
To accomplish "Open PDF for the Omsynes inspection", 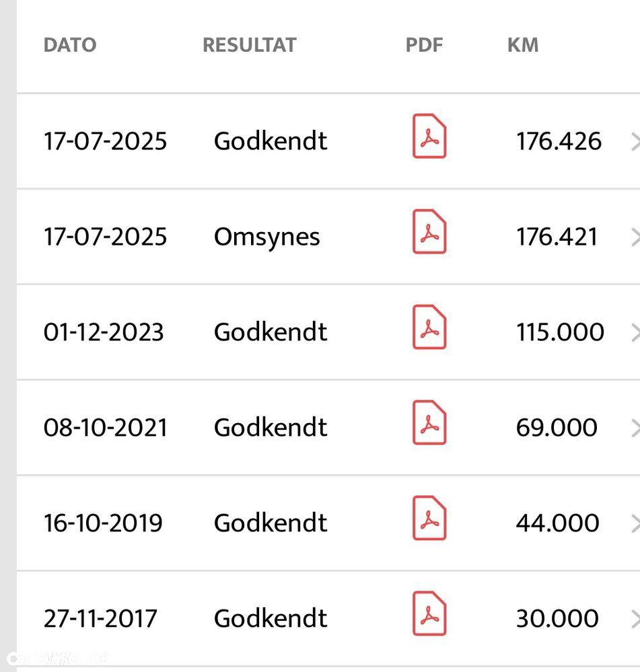I will point(429,232).
